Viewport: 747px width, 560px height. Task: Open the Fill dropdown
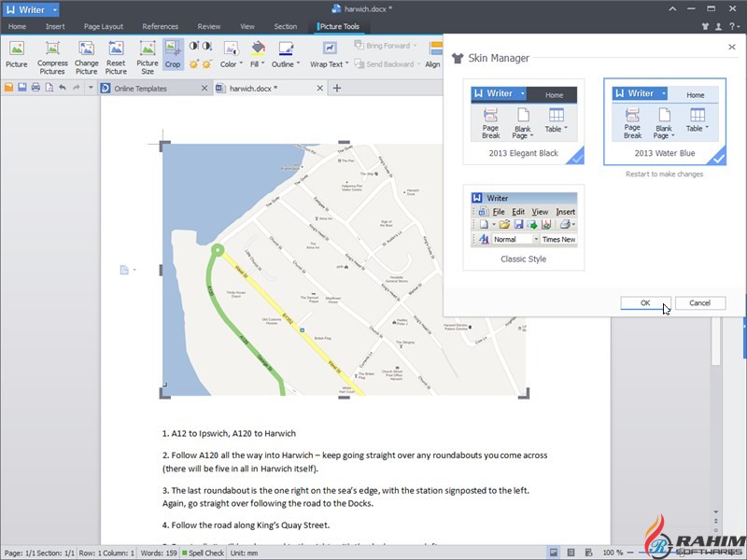point(258,55)
